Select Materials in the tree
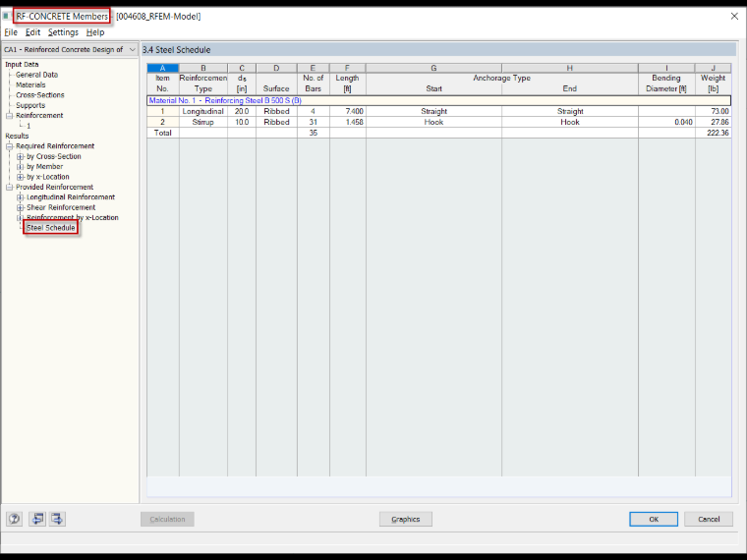Screen dimensions: 747x560 [x=30, y=84]
